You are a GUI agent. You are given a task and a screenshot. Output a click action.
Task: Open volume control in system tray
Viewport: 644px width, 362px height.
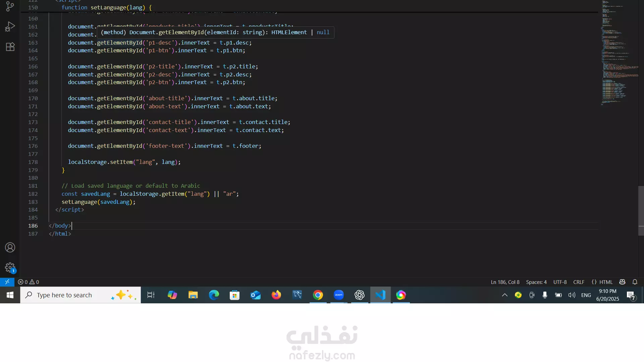pyautogui.click(x=572, y=295)
